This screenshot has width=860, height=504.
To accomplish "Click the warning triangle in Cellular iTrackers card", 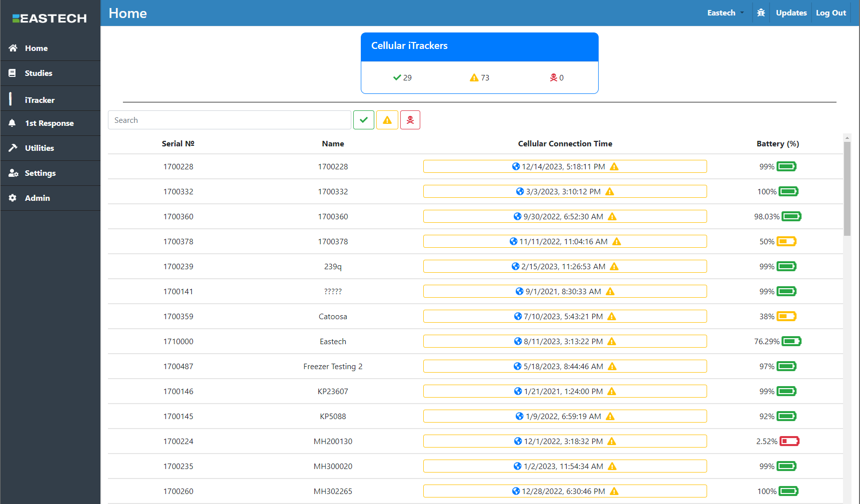I will [474, 78].
